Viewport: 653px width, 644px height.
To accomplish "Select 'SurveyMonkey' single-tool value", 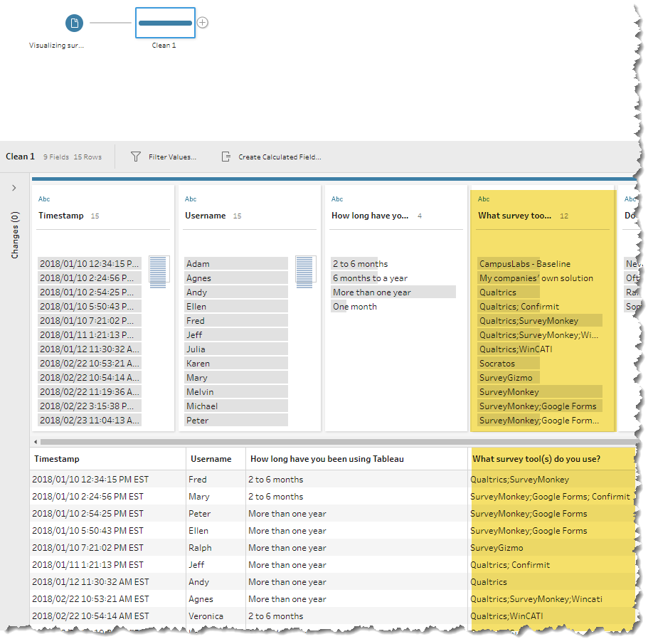I will (540, 392).
